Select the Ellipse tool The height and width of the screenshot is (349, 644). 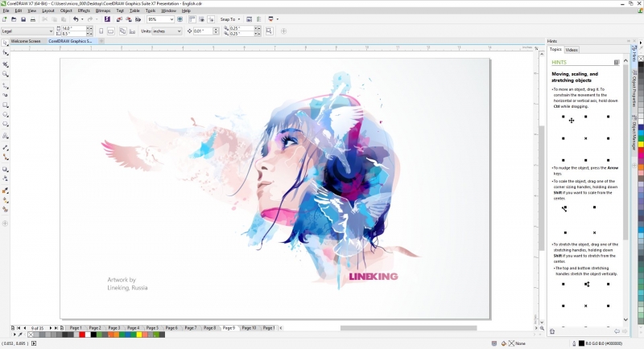pyautogui.click(x=6, y=115)
